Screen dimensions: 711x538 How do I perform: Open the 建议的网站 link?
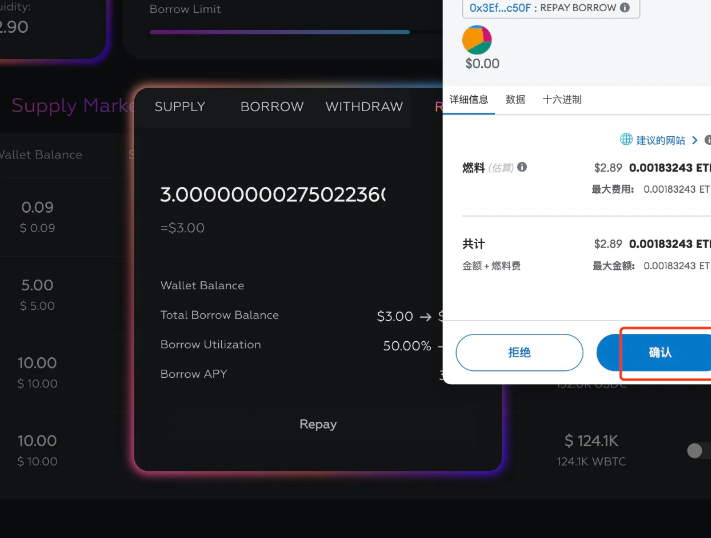pyautogui.click(x=661, y=140)
